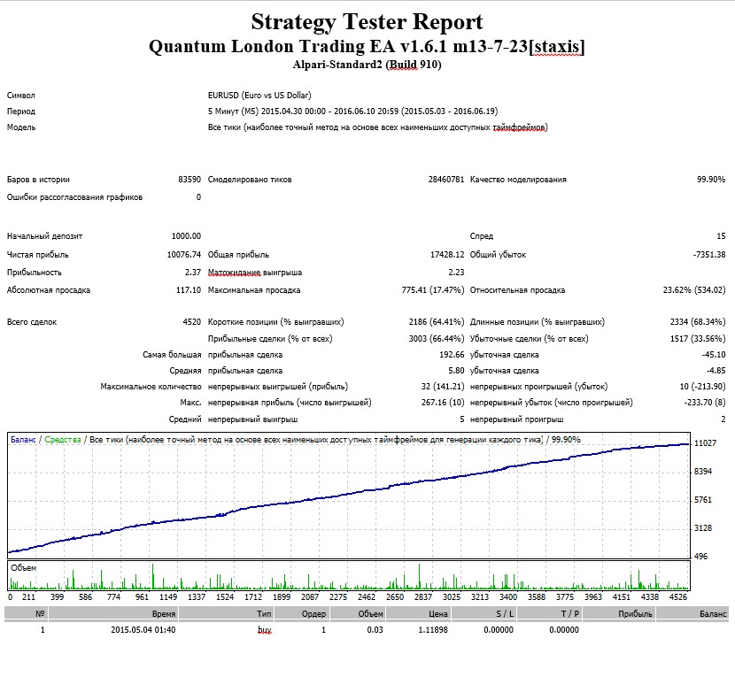Image resolution: width=735 pixels, height=700 pixels.
Task: Click the Период label
Action: pyautogui.click(x=21, y=112)
